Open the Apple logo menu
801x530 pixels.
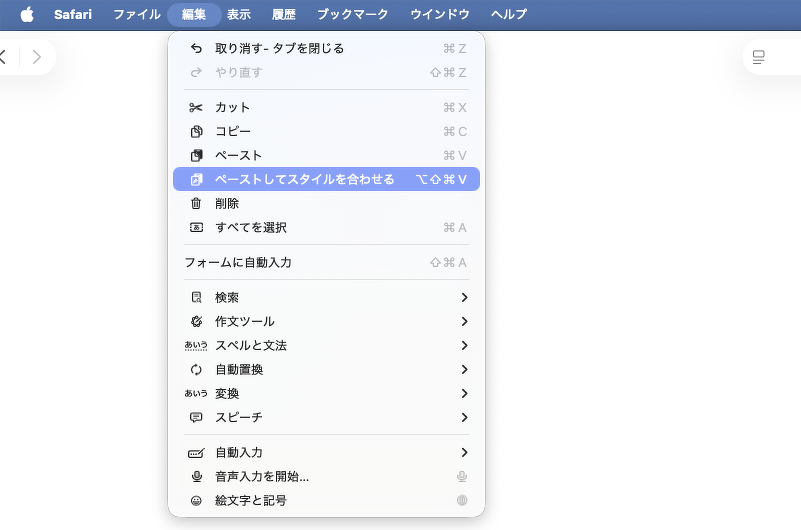point(27,15)
